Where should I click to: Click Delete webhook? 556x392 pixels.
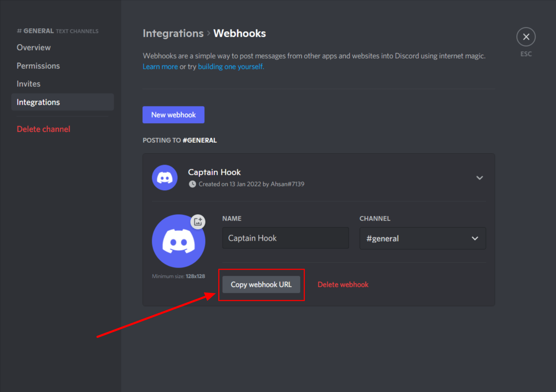tap(343, 284)
